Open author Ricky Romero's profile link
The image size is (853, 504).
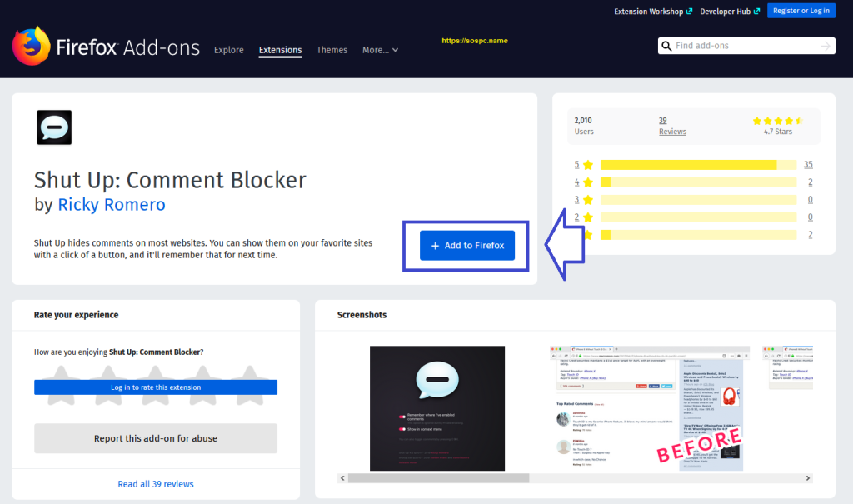112,205
